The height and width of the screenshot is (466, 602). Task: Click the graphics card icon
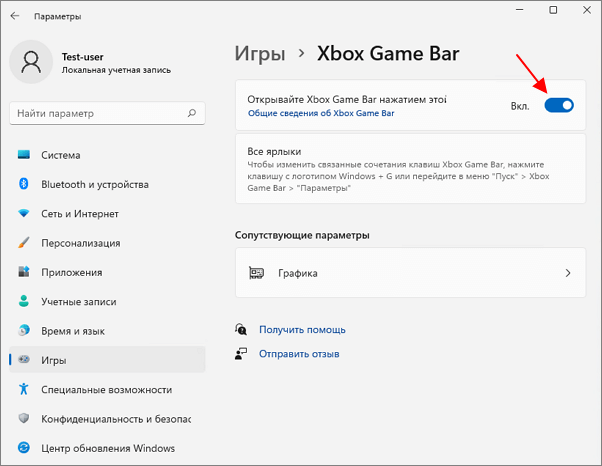click(x=256, y=273)
